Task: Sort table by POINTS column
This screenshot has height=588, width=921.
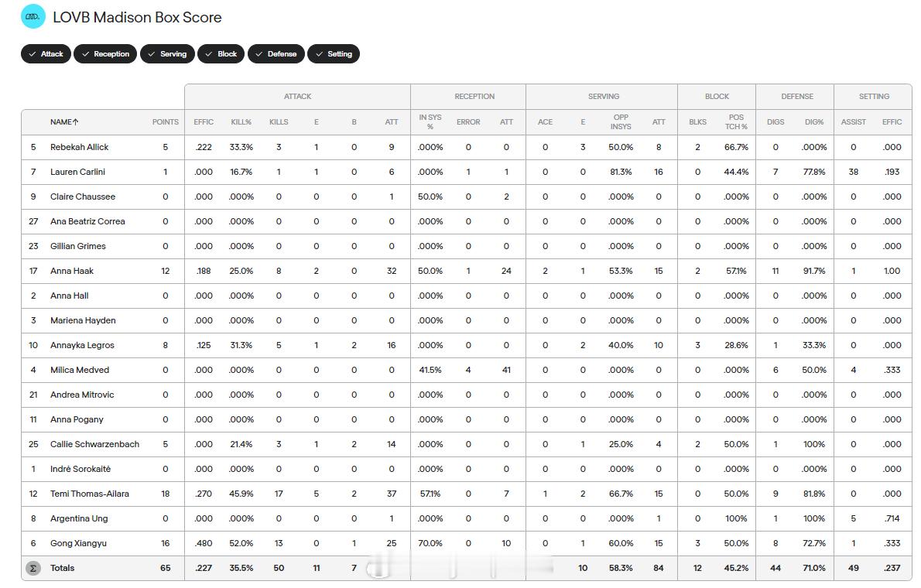Action: pyautogui.click(x=165, y=122)
